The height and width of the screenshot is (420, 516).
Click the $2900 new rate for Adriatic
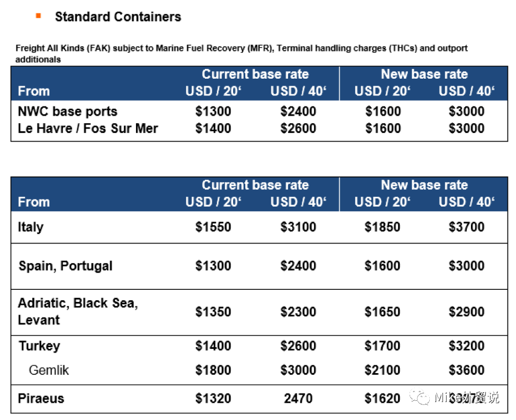[x=466, y=312]
